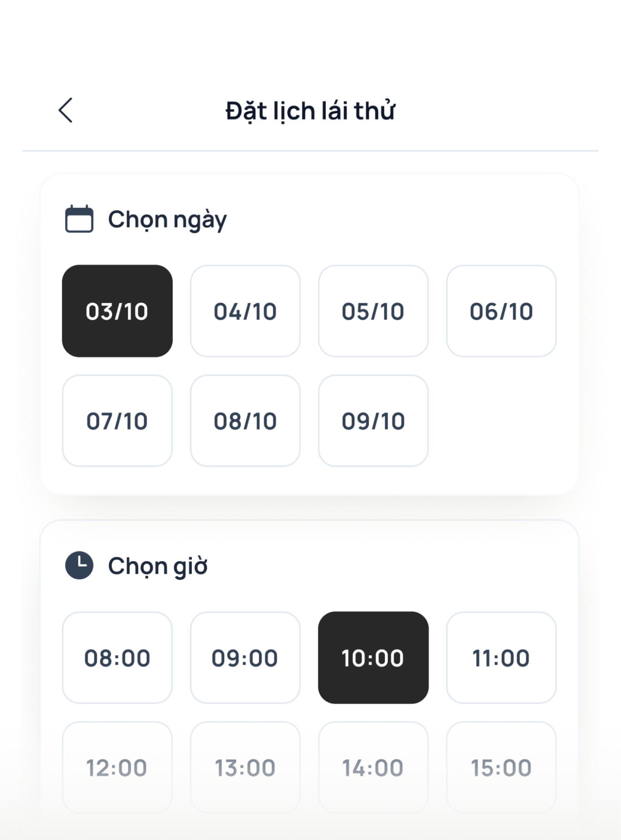Screen dimensions: 621x840
Task: Select 09/10 from the date grid
Action: tap(373, 421)
